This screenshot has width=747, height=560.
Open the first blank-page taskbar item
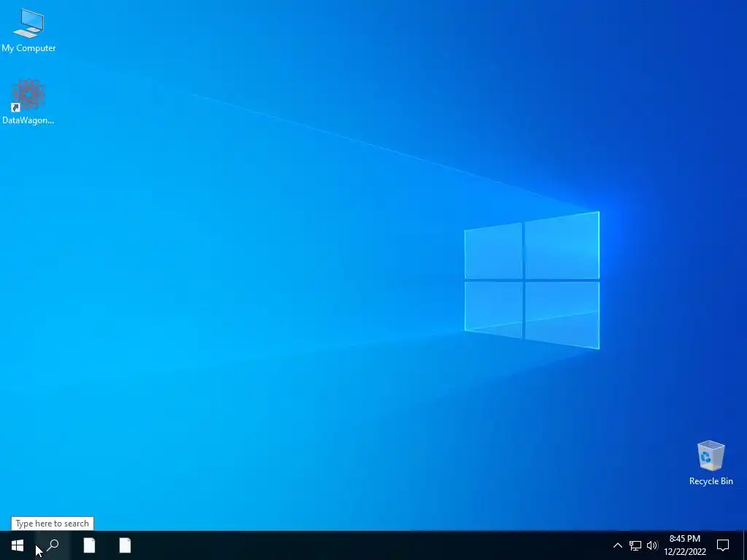click(89, 545)
